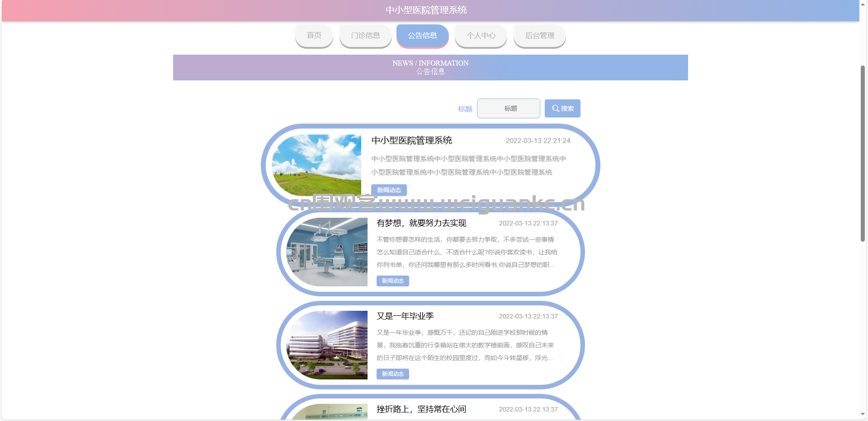Click the 标题 label beside search field
868x421 pixels.
point(465,109)
